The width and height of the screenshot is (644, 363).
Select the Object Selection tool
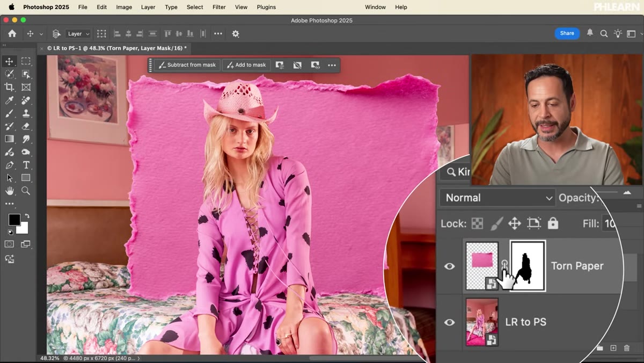(26, 74)
